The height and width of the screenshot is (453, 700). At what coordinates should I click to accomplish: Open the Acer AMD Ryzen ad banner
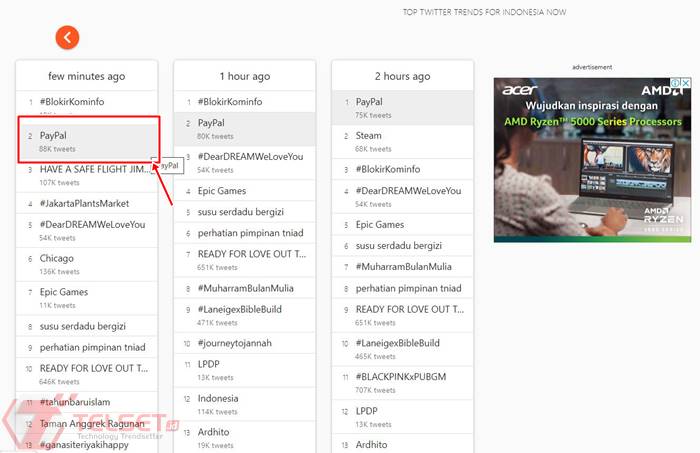(592, 160)
